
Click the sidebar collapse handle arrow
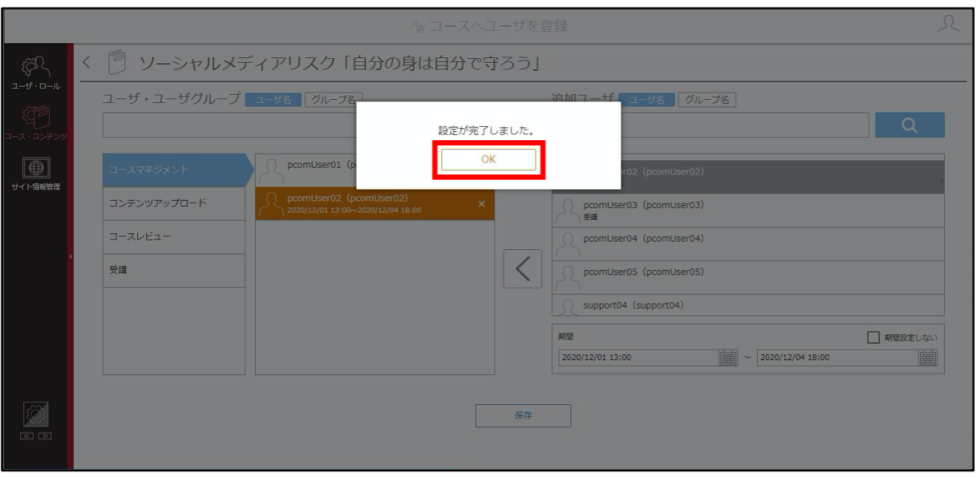[70, 257]
